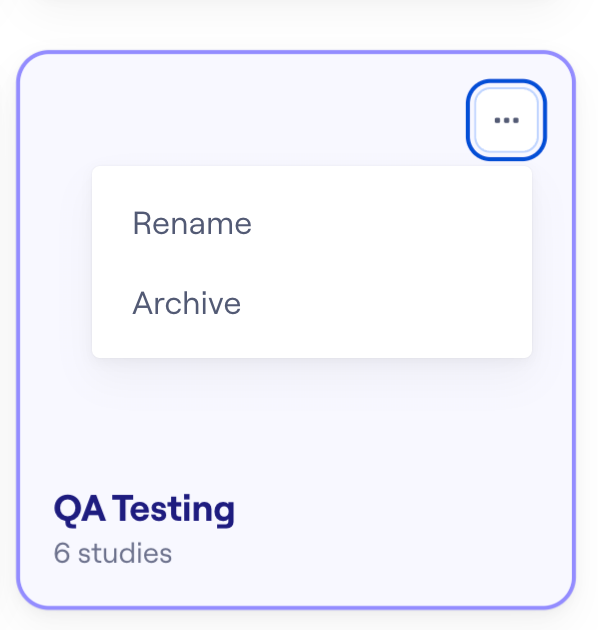Click the Rename option text
The image size is (598, 630).
pos(192,223)
